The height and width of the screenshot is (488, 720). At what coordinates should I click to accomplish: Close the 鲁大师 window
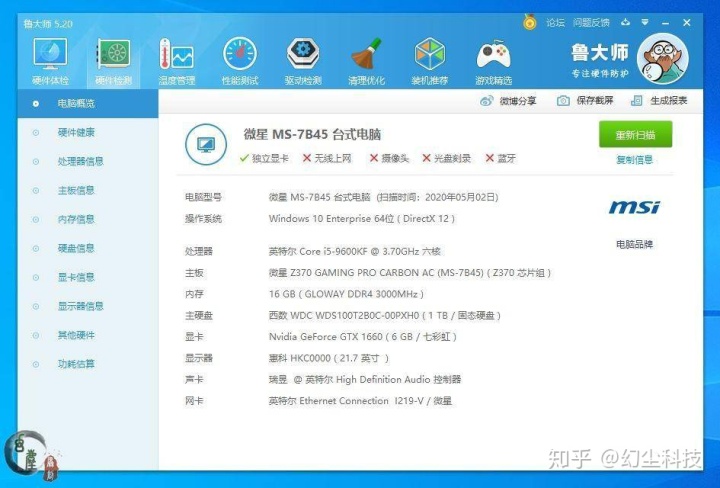(x=687, y=22)
